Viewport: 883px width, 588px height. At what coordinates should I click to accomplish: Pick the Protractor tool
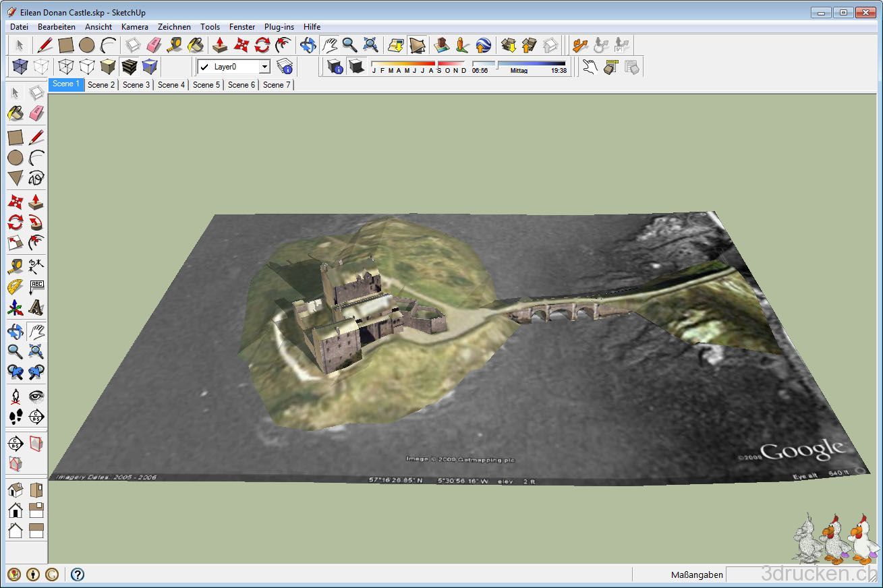click(15, 287)
